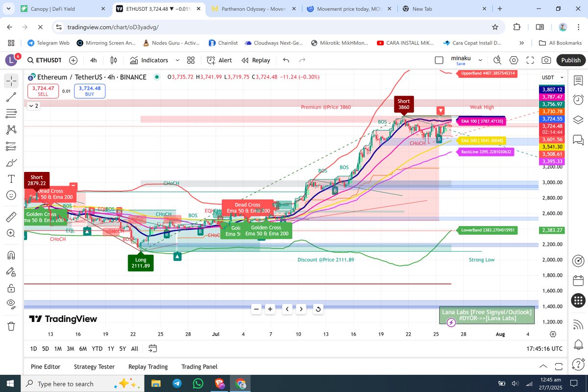
Task: Click the SELL 3,724.47 button
Action: coord(44,91)
